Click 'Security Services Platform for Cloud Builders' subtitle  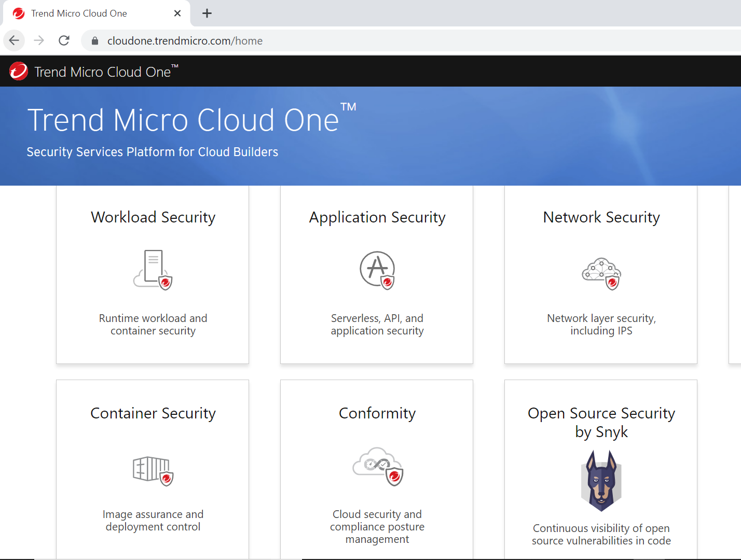tap(153, 152)
